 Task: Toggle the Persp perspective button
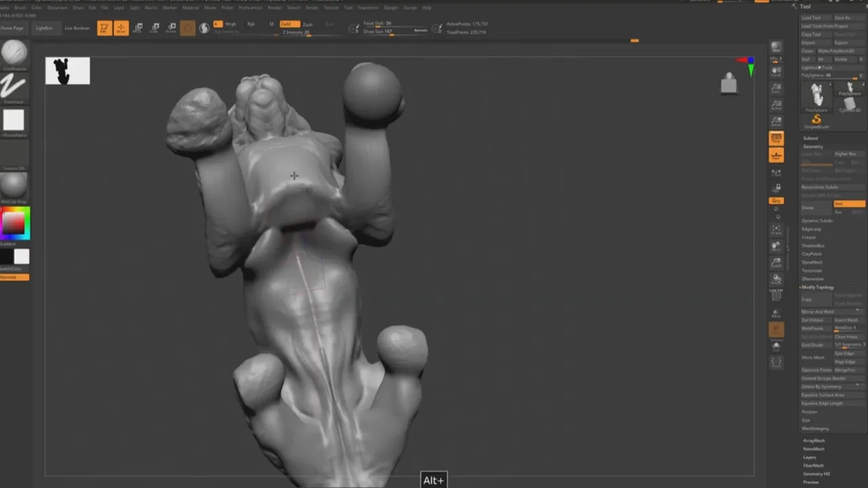tap(776, 139)
